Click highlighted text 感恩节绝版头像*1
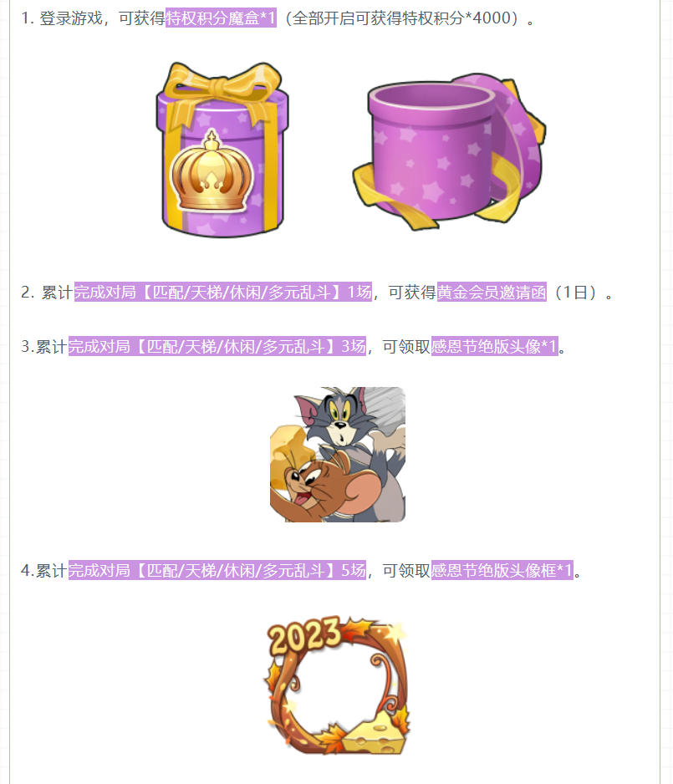 click(x=494, y=347)
